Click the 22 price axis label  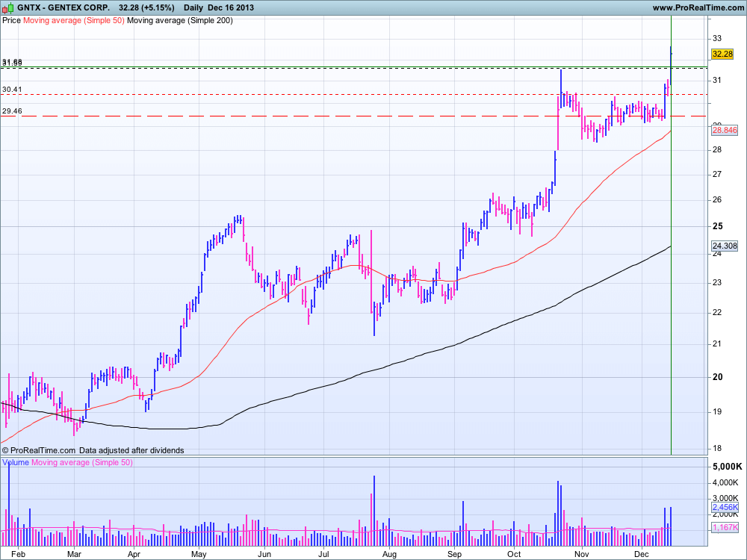(717, 312)
